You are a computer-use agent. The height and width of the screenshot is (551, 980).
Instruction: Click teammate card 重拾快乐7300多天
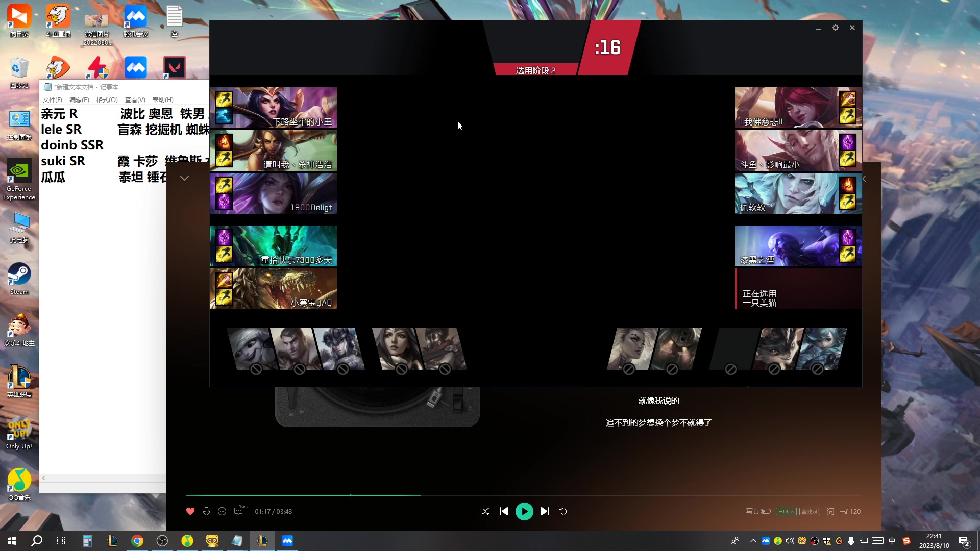(x=273, y=246)
